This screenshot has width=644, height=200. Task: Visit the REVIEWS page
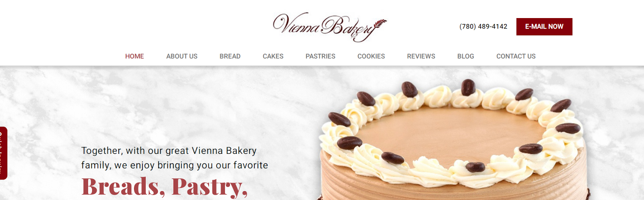point(421,56)
